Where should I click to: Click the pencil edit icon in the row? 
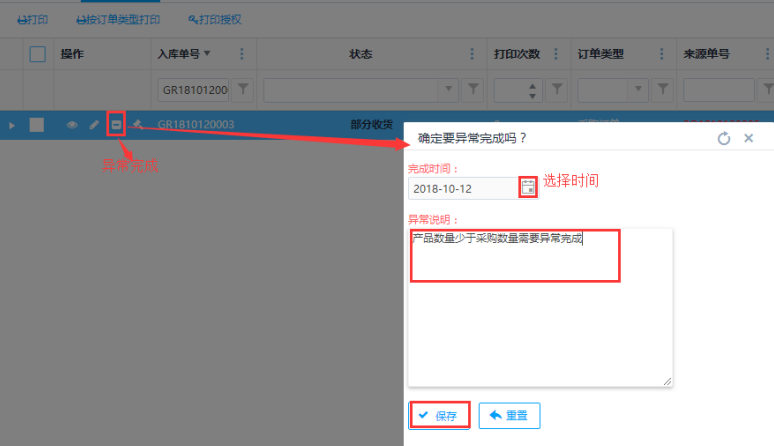click(x=94, y=125)
